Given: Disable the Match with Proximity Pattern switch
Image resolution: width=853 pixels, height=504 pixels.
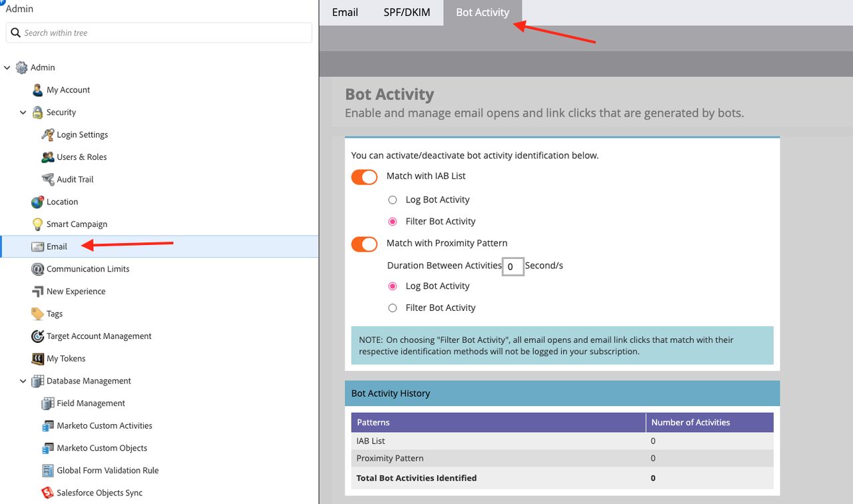Looking at the screenshot, I should pyautogui.click(x=365, y=244).
